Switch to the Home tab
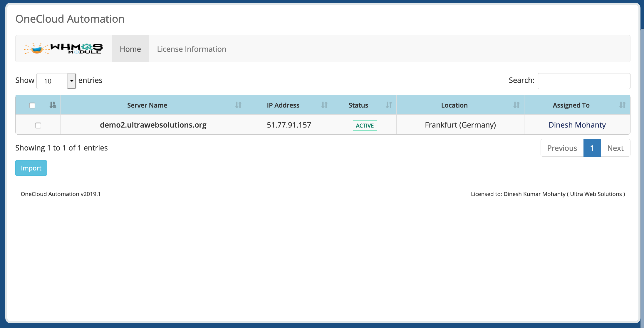This screenshot has width=644, height=328. pos(130,49)
